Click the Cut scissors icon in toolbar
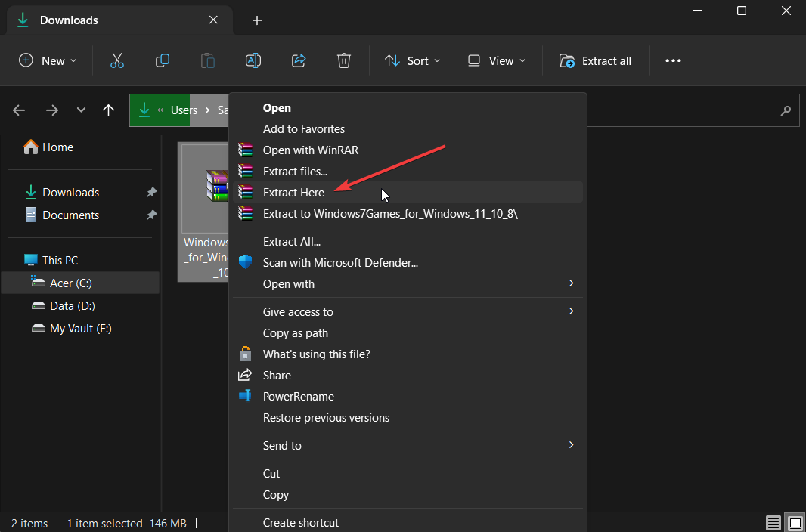 click(117, 61)
